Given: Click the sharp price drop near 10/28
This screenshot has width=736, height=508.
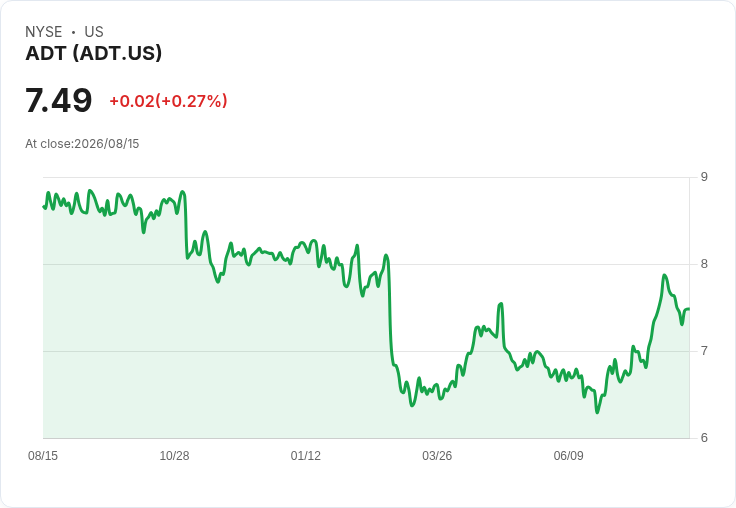Looking at the screenshot, I should pos(186,225).
